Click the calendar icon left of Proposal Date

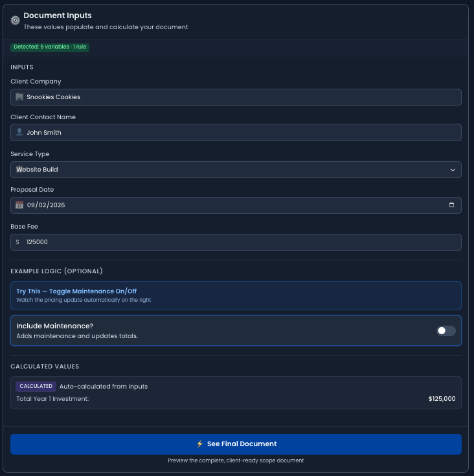[19, 205]
